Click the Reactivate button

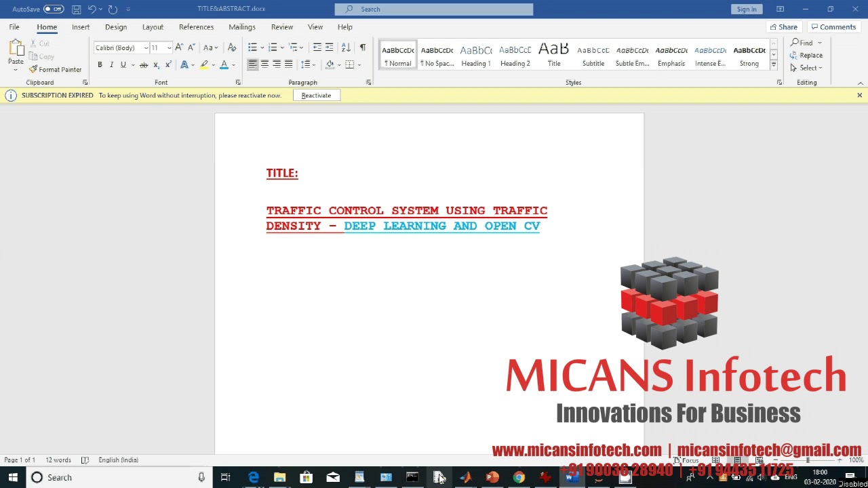point(317,96)
